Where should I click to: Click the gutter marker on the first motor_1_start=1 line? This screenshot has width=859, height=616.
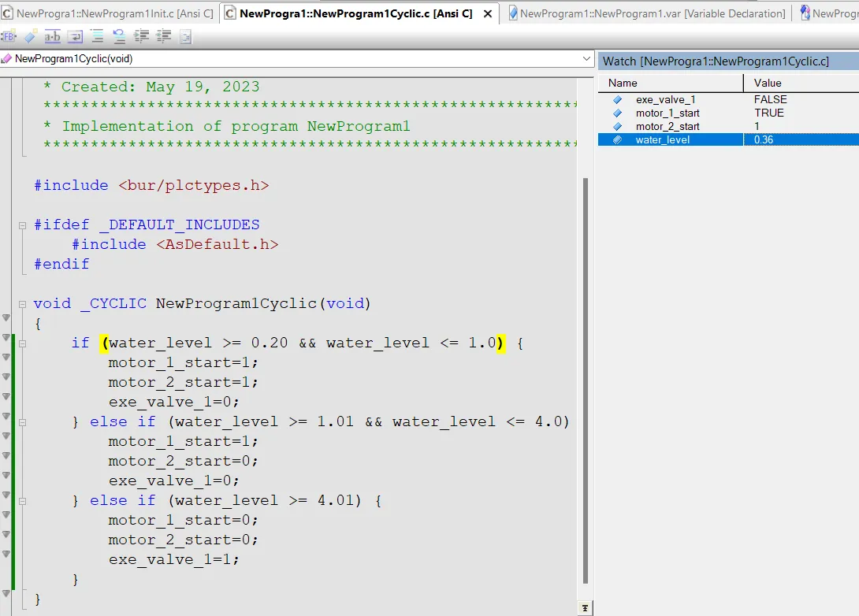click(x=6, y=357)
